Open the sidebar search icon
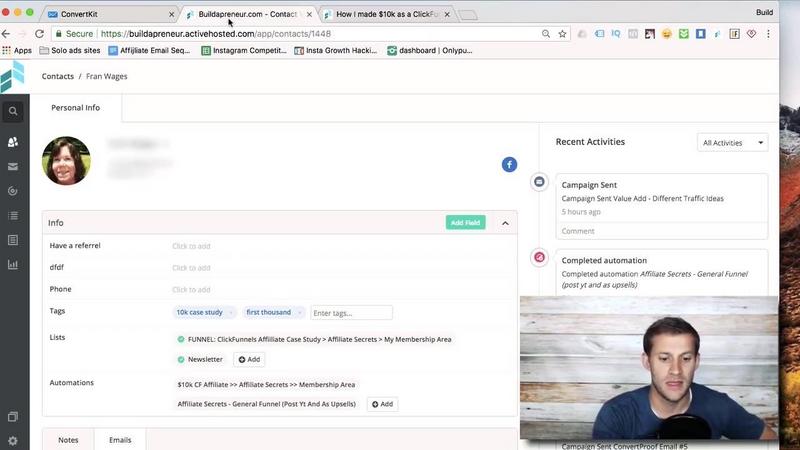This screenshot has width=800, height=450. pos(13,111)
